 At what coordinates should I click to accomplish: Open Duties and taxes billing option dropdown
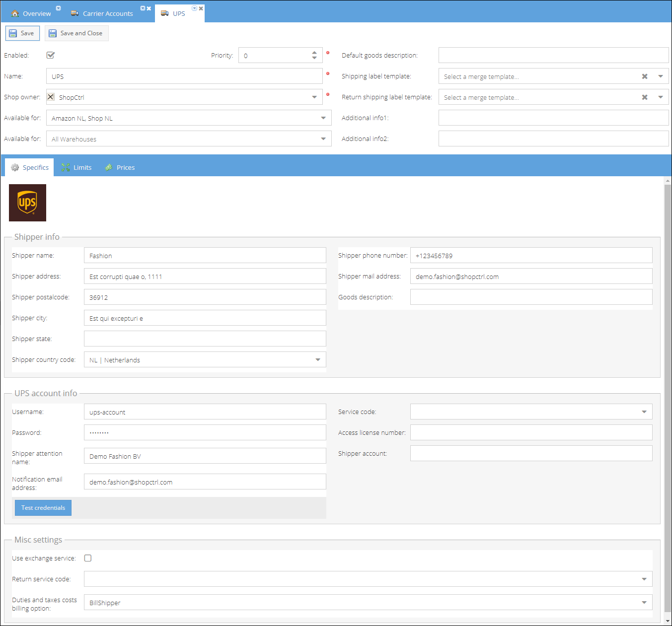644,602
